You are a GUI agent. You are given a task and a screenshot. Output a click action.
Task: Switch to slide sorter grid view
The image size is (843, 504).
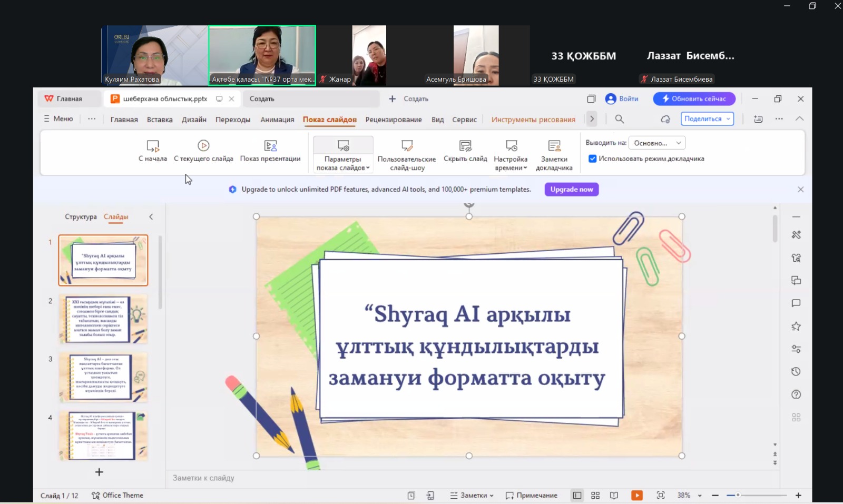[x=595, y=495]
